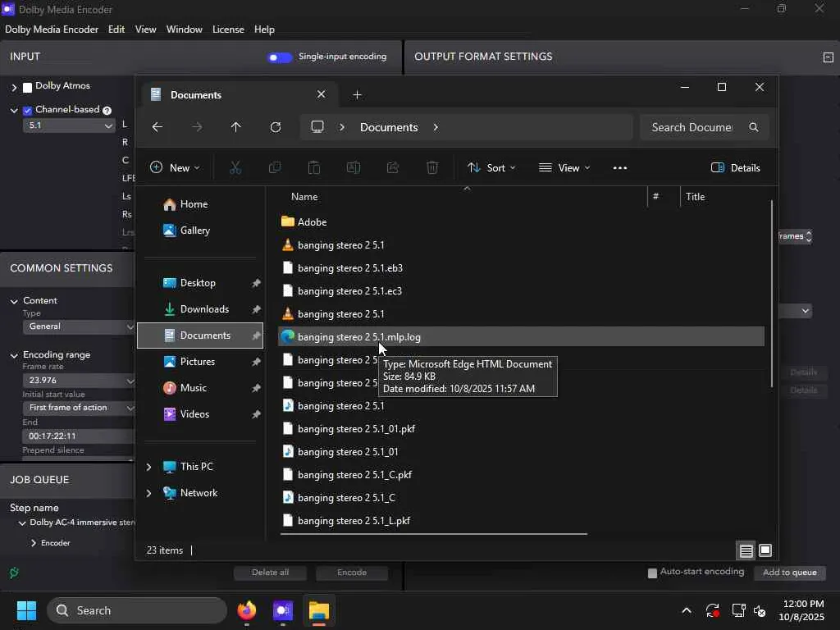840x630 pixels.
Task: Click the search magnifier in Explorer
Action: (x=754, y=127)
